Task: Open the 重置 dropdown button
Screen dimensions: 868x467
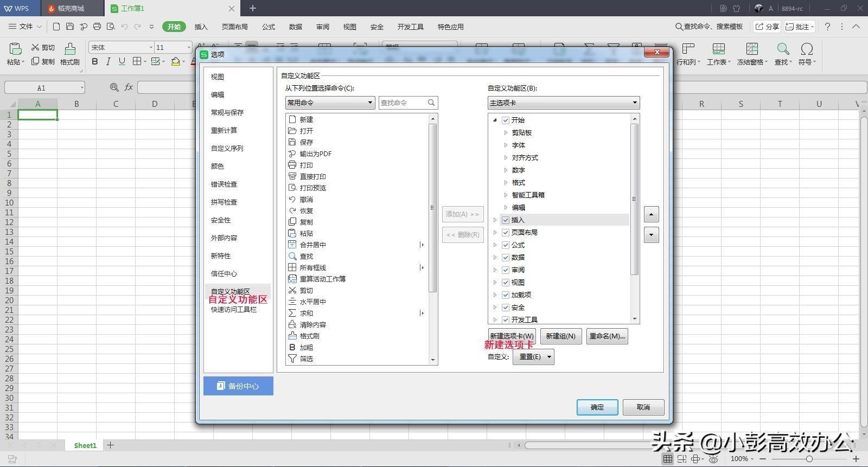Action: (x=533, y=357)
